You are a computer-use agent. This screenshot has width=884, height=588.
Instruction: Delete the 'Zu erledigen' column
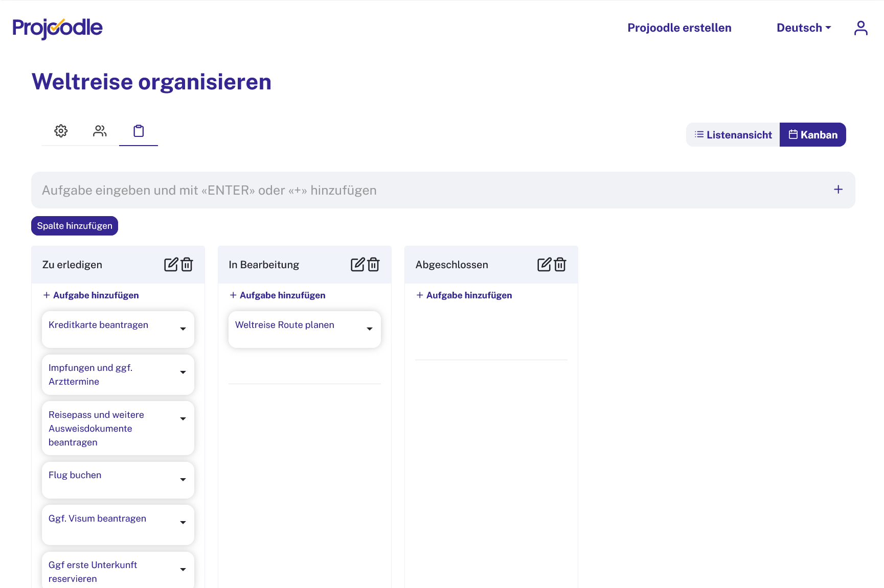pos(187,265)
